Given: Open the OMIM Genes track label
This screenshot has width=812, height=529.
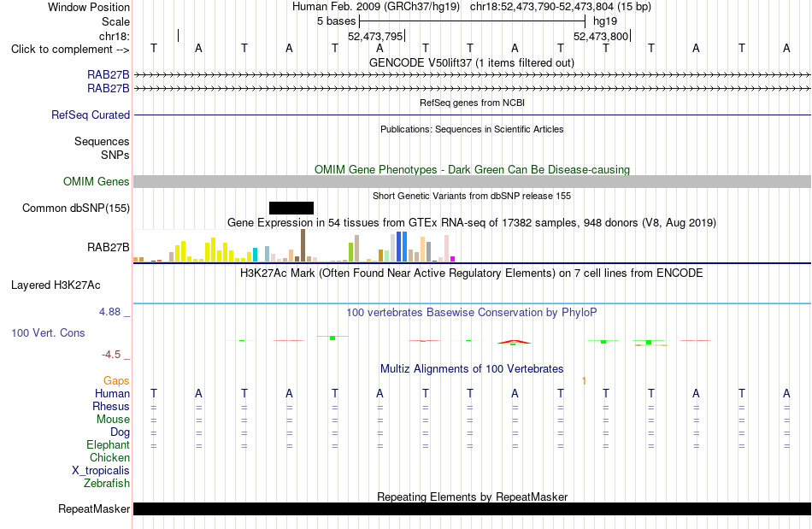Looking at the screenshot, I should click(x=96, y=182).
